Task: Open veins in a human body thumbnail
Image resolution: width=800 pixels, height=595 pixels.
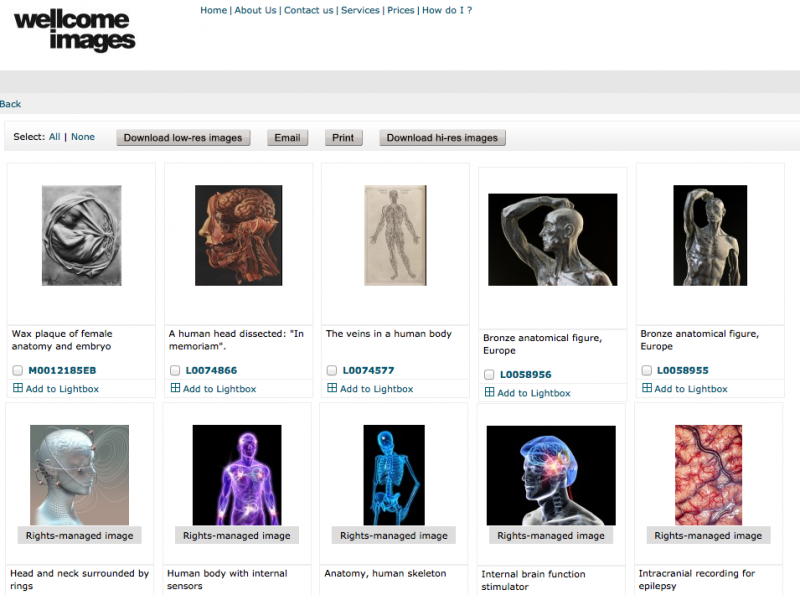Action: point(395,235)
